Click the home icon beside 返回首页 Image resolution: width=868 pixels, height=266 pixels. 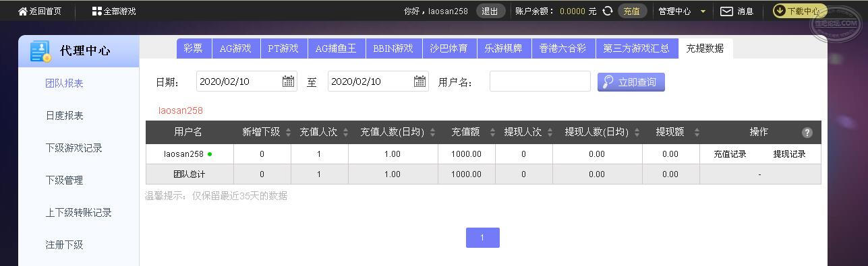[23, 11]
